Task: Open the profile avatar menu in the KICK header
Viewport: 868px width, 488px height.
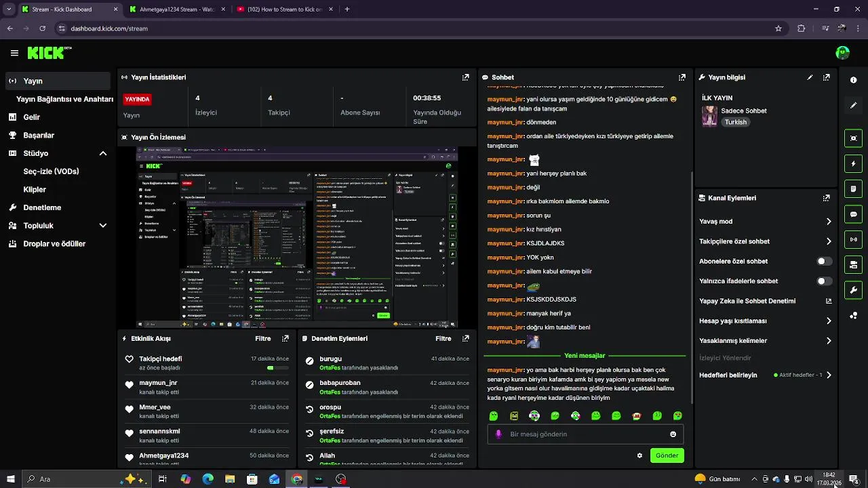Action: tap(843, 53)
